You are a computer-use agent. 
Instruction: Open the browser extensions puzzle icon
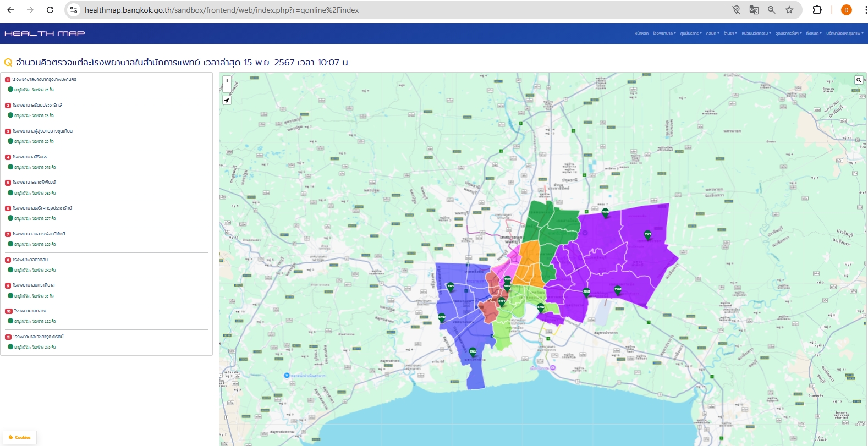[x=817, y=10]
